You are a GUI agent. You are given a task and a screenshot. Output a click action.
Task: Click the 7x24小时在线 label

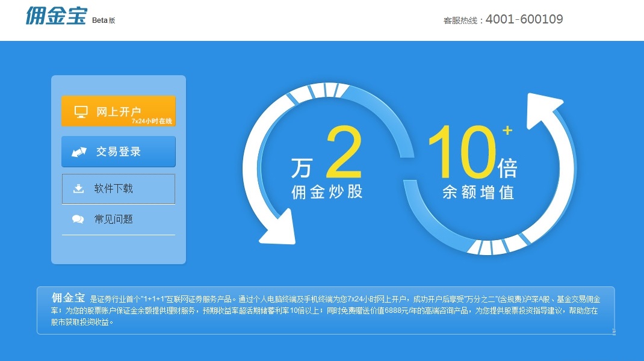tap(150, 120)
